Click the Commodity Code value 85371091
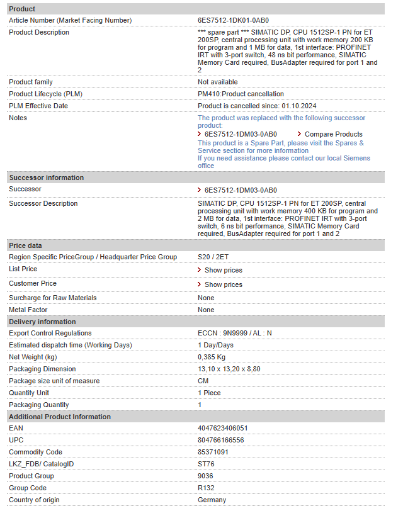 click(213, 453)
